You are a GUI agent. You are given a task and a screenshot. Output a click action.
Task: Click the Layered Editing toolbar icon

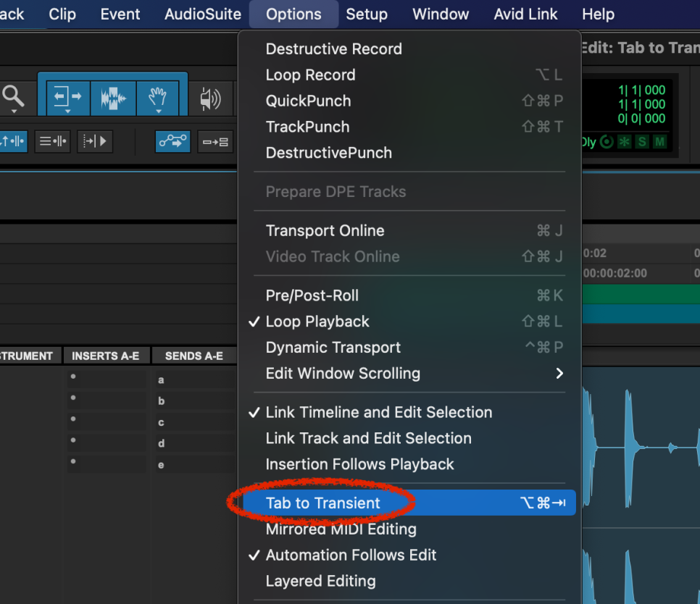pos(214,142)
